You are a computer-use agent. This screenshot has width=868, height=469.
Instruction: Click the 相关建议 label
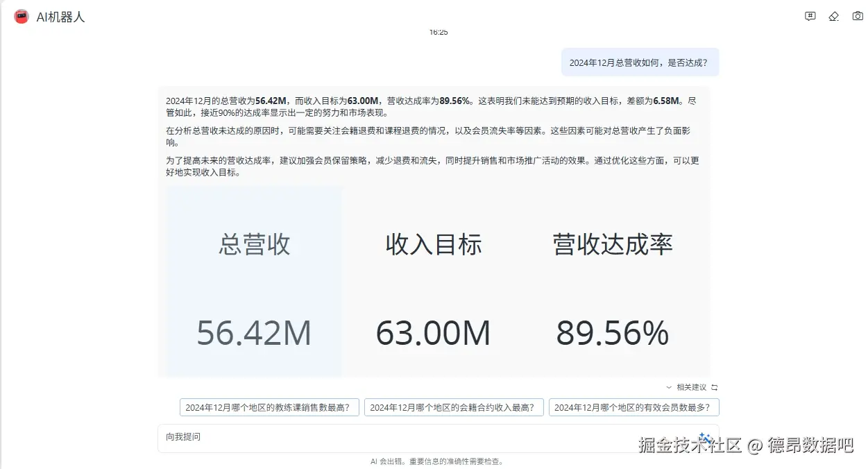pyautogui.click(x=691, y=387)
